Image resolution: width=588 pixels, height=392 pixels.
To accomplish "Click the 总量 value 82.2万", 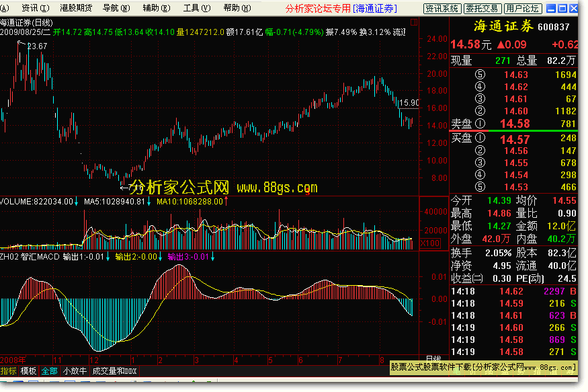I will (561, 61).
